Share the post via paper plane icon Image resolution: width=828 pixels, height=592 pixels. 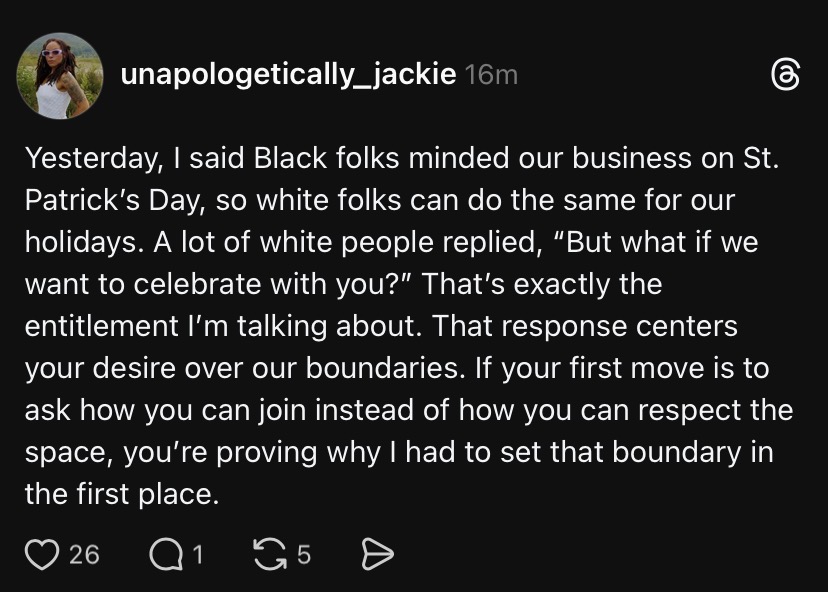click(378, 555)
